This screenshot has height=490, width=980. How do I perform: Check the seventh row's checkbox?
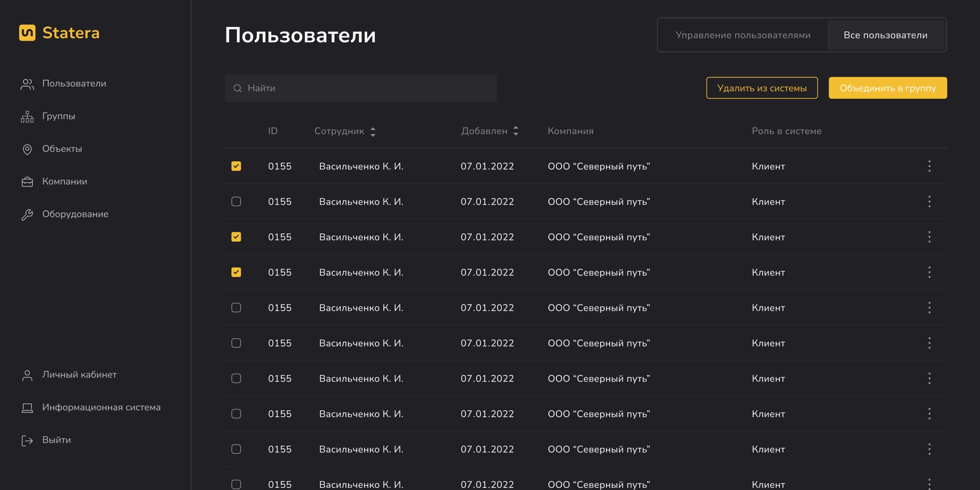236,378
